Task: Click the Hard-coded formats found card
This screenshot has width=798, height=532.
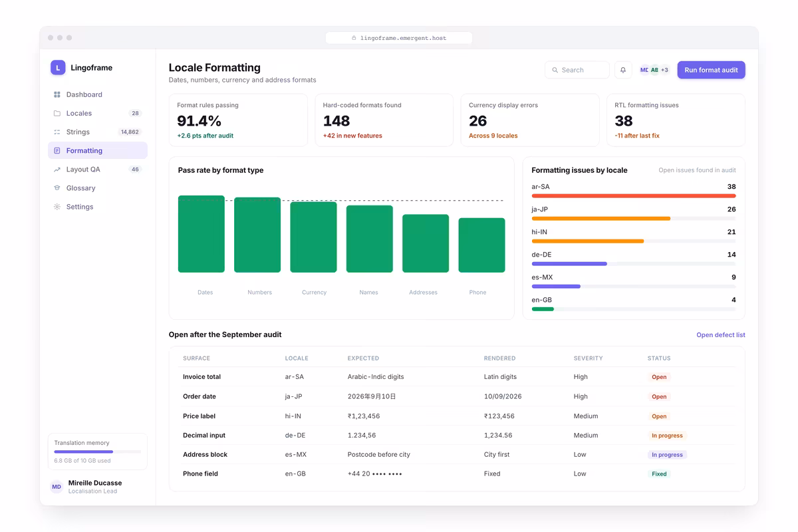Action: coord(384,120)
